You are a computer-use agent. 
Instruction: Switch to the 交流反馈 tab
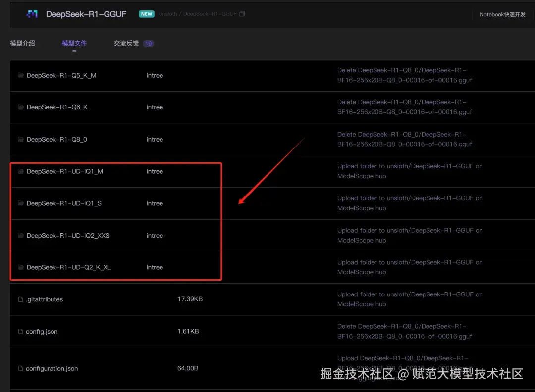126,43
